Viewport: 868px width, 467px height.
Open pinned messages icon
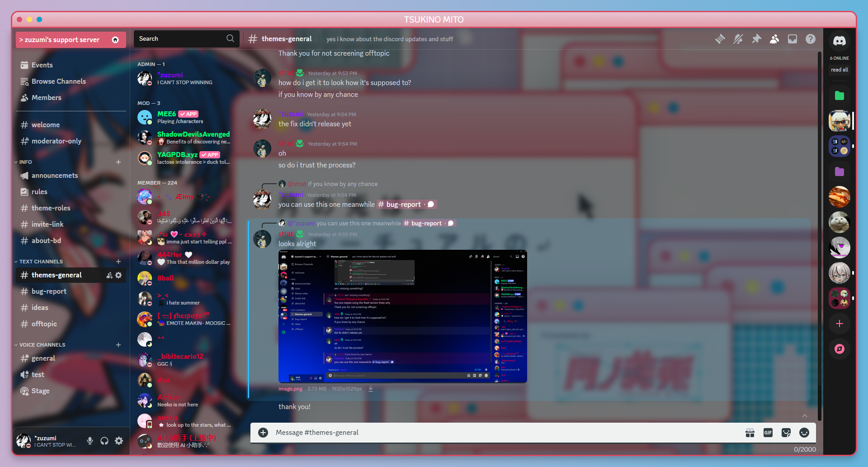pos(756,39)
